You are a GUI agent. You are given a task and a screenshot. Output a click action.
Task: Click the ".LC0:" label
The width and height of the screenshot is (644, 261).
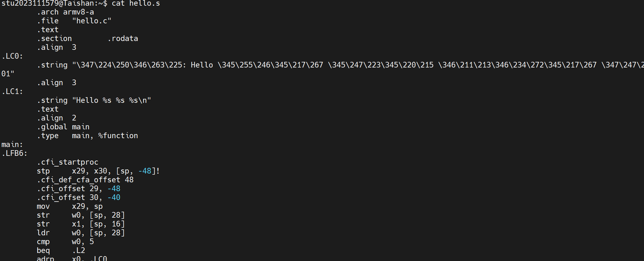13,56
